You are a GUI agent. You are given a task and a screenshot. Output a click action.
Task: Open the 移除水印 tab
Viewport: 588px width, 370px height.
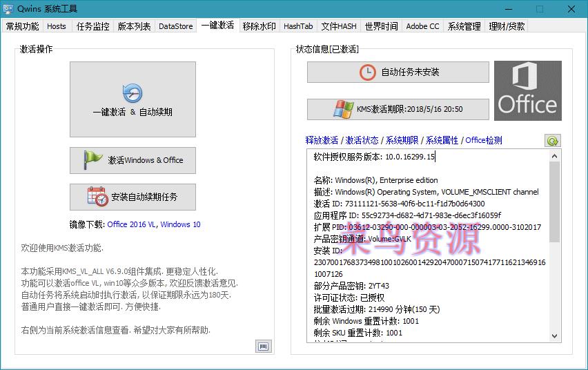pyautogui.click(x=259, y=26)
